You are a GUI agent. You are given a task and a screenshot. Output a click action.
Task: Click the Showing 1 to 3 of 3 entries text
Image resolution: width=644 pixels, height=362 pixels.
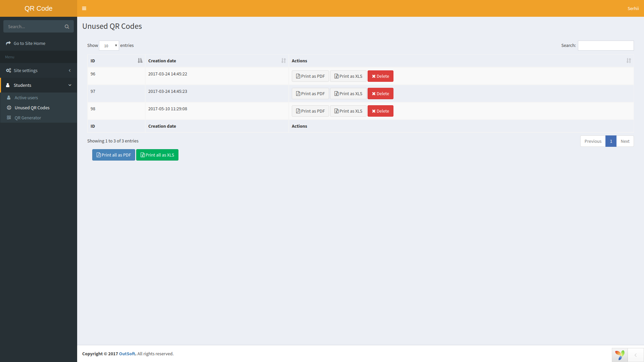coord(113,141)
